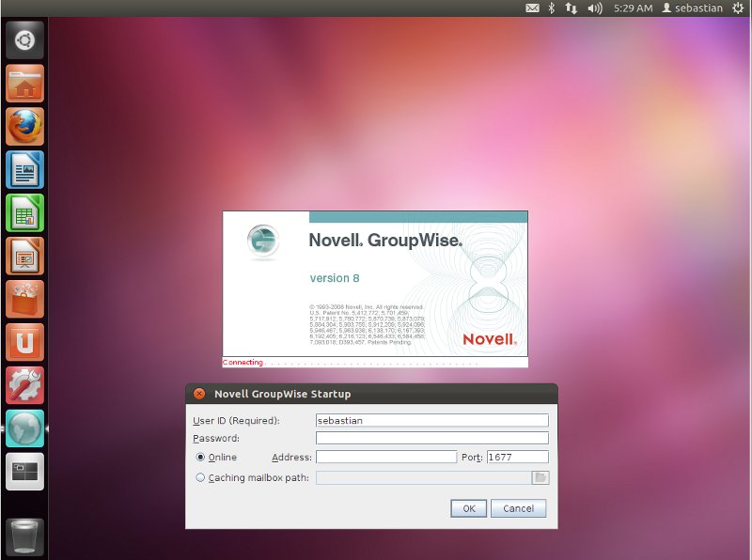The height and width of the screenshot is (560, 752).
Task: Click the "version 8" splash text
Action: coord(335,278)
